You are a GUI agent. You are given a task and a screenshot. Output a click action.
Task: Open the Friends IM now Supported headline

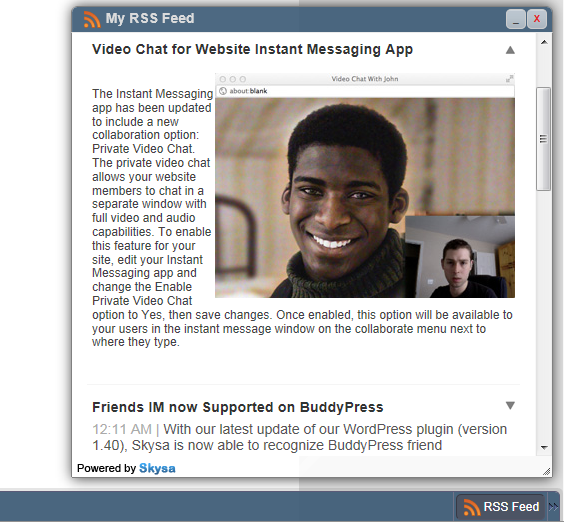(238, 407)
